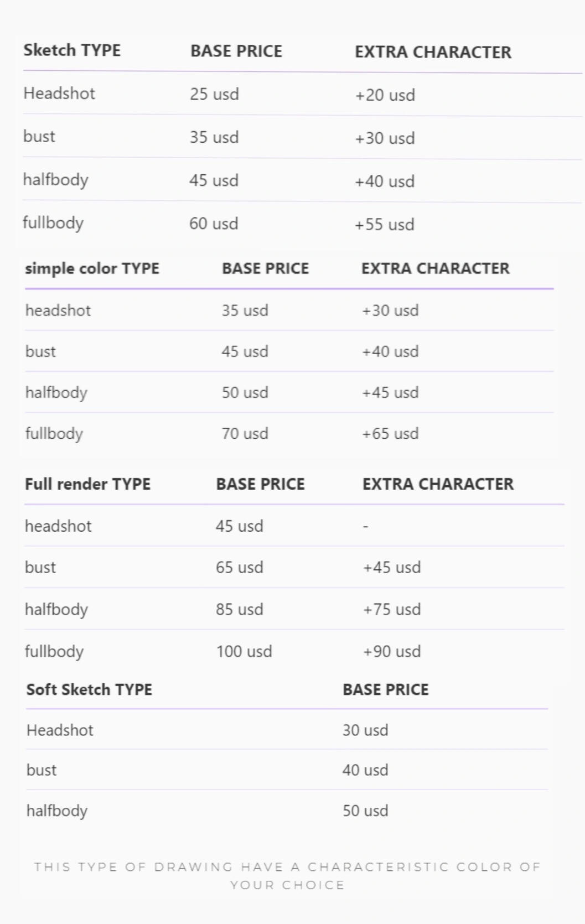
Task: Select Sketch halfbody row label
Action: [55, 180]
